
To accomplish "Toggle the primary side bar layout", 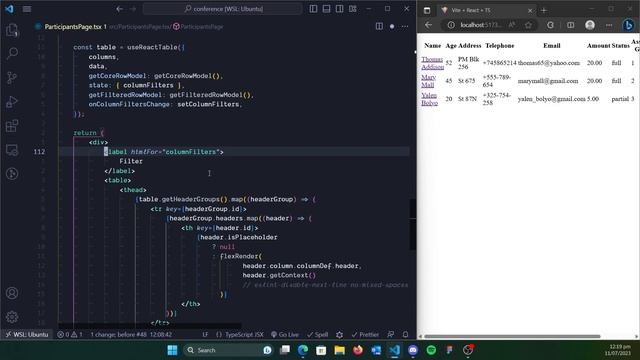I will [x=313, y=9].
